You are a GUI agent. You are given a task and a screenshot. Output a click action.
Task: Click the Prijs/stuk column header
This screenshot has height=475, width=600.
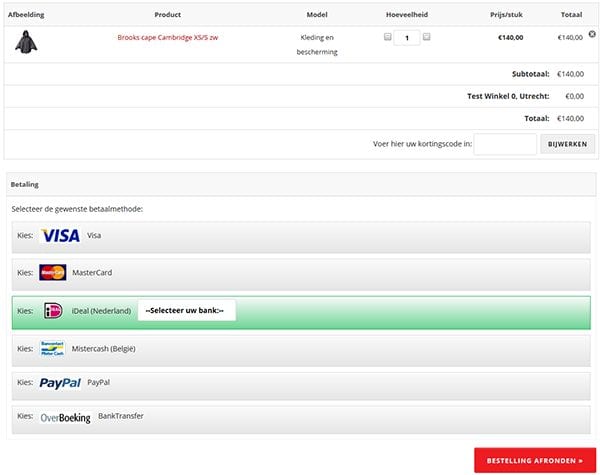click(x=506, y=15)
